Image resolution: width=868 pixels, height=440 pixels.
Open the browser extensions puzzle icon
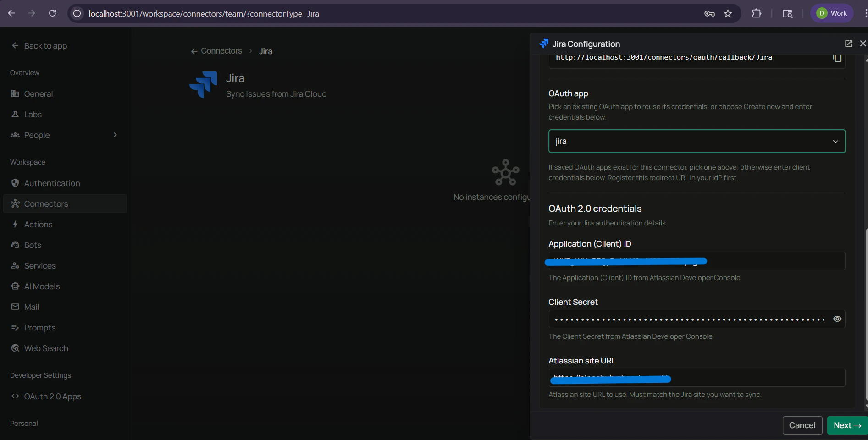[757, 13]
